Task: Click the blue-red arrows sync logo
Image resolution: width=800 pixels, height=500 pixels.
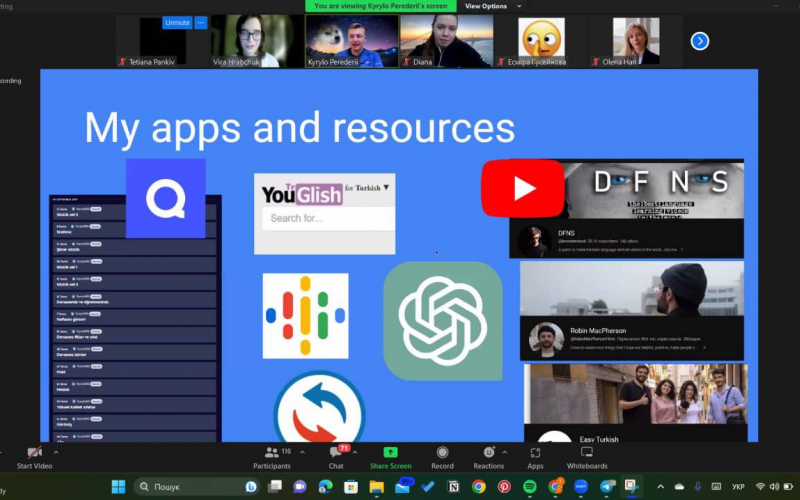Action: 319,407
